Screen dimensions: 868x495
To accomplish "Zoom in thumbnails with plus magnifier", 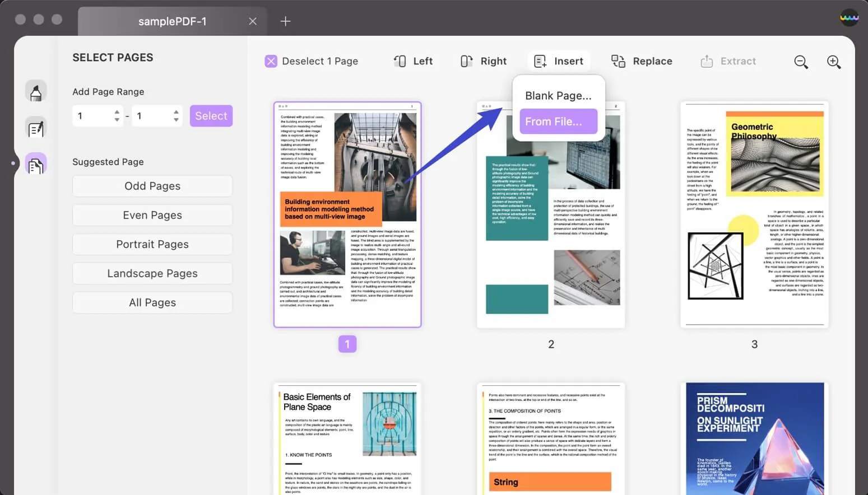I will (834, 62).
